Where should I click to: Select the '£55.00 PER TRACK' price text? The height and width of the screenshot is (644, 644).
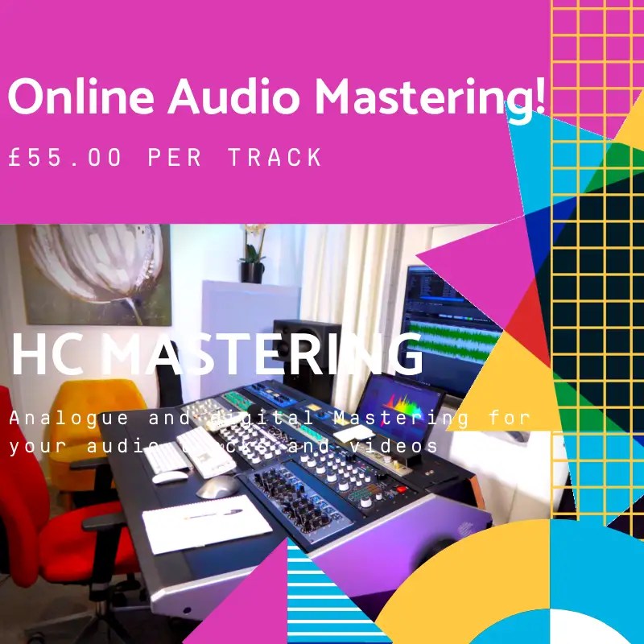(165, 157)
